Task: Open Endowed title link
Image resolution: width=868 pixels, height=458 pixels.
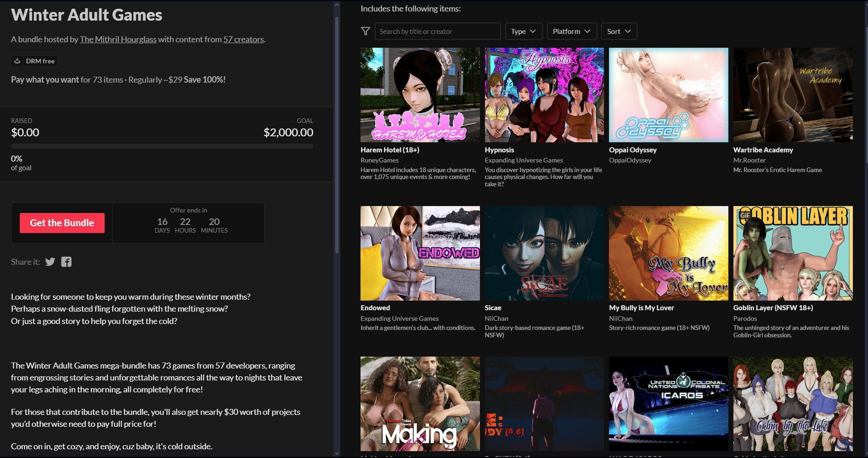Action: coord(375,308)
